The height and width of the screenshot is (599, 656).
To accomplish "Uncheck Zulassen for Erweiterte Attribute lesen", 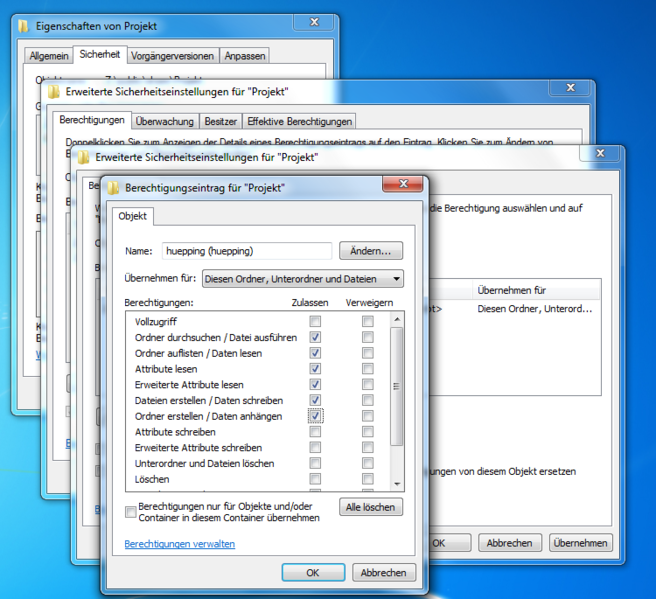I will [x=315, y=384].
